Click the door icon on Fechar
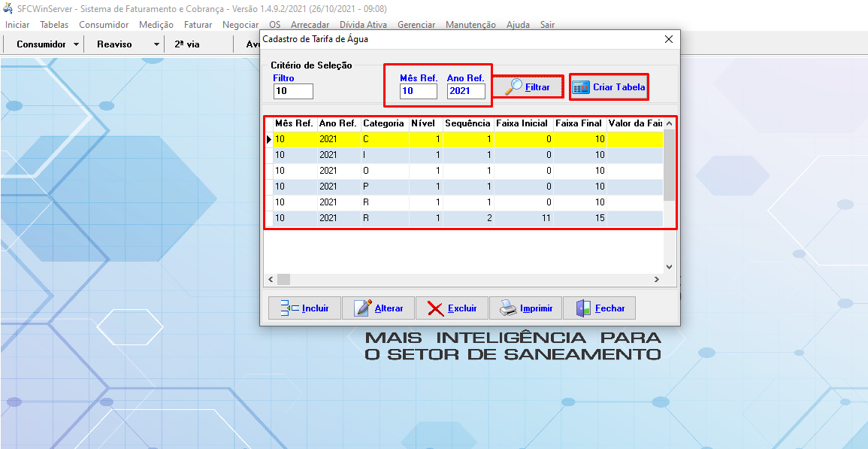 pos(583,308)
